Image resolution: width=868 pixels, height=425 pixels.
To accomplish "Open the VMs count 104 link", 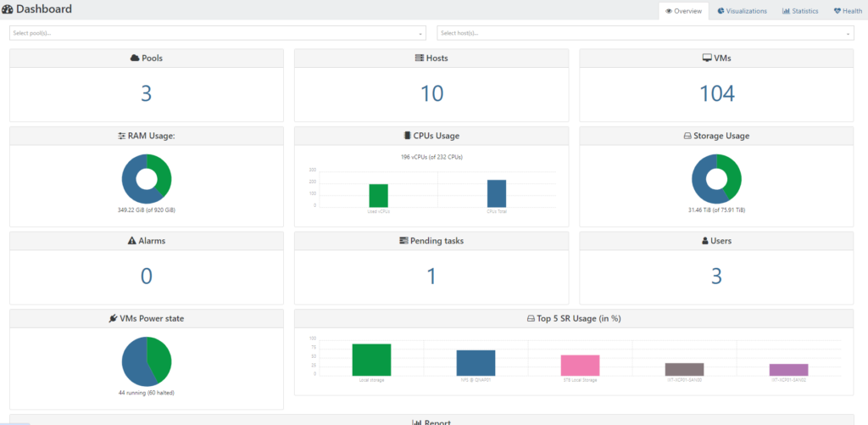I will (716, 93).
